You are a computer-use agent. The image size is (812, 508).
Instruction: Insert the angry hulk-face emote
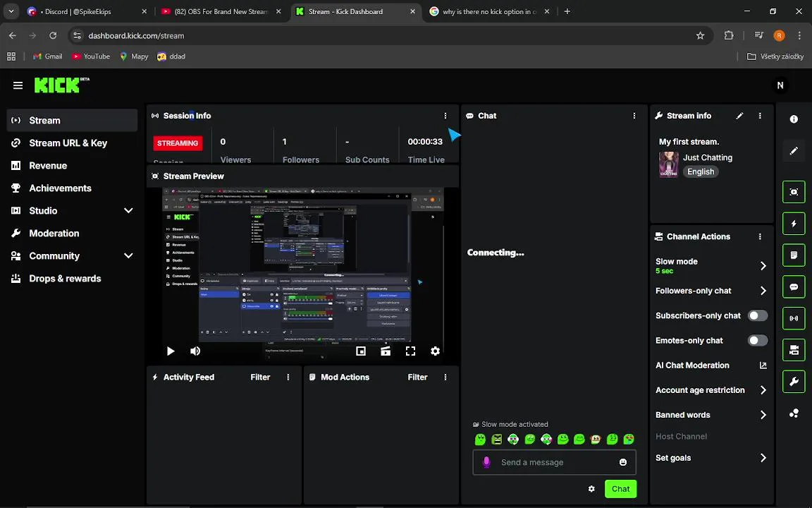tap(497, 440)
